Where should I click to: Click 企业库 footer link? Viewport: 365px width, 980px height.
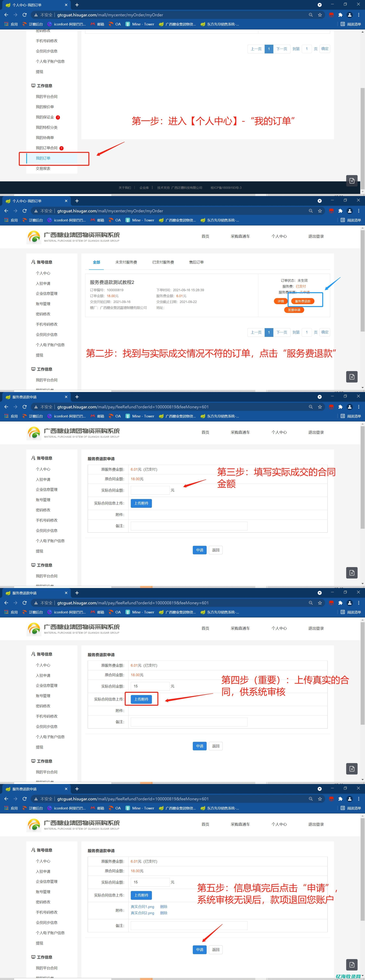tap(144, 188)
